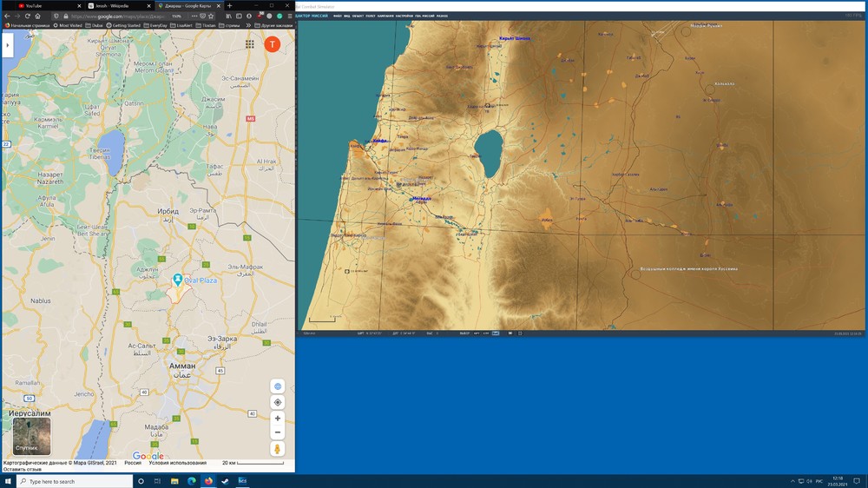Bookmark this page with the star icon

[x=211, y=16]
